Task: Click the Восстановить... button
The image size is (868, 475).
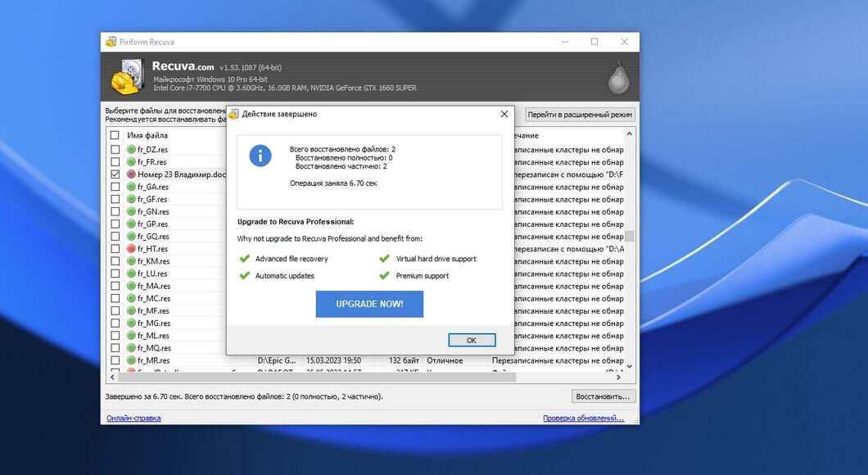Action: click(x=603, y=396)
